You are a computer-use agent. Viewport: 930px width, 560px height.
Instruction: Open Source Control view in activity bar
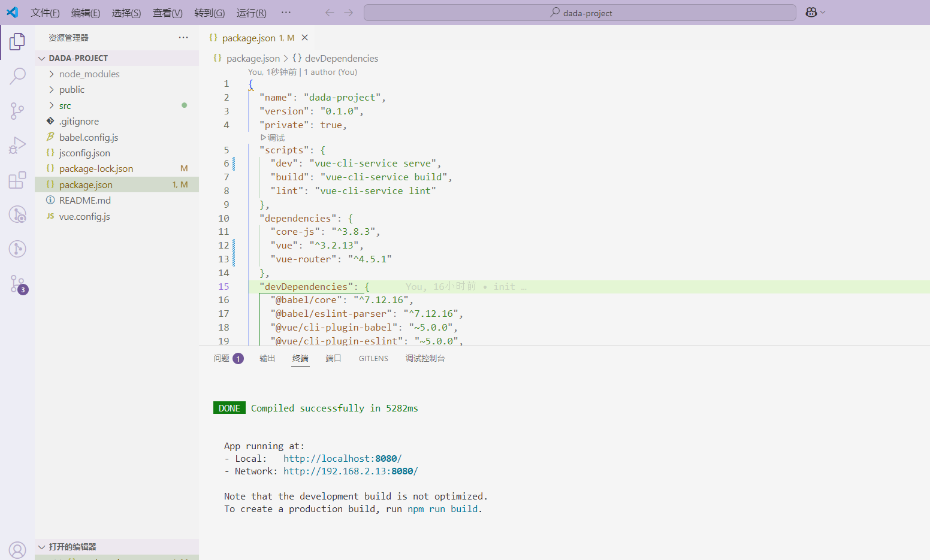(x=17, y=111)
